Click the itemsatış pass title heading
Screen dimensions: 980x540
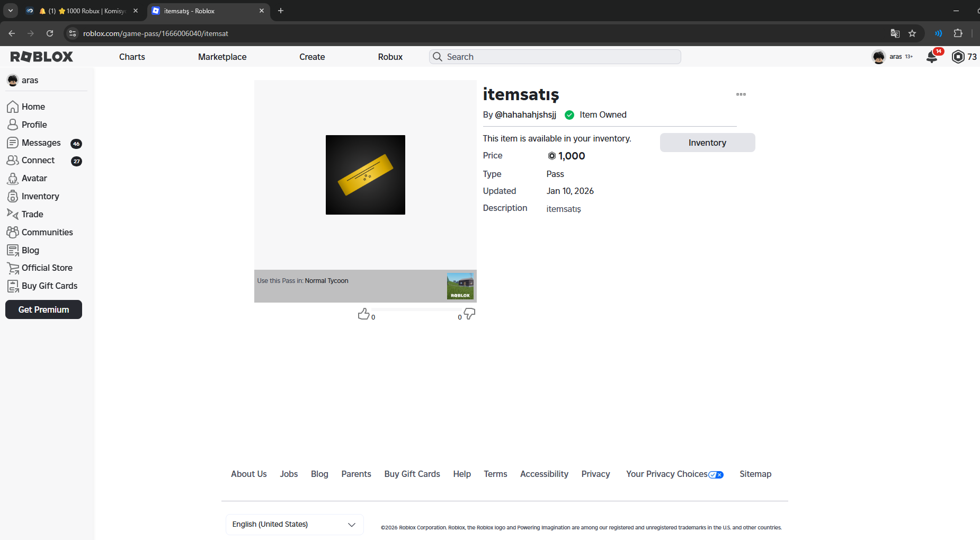[x=521, y=95]
